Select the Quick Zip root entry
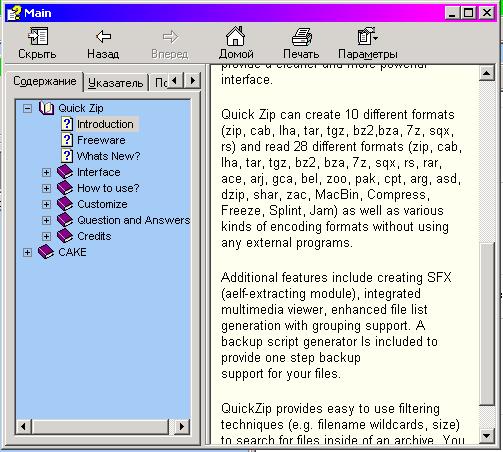This screenshot has width=503, height=452. tap(81, 108)
